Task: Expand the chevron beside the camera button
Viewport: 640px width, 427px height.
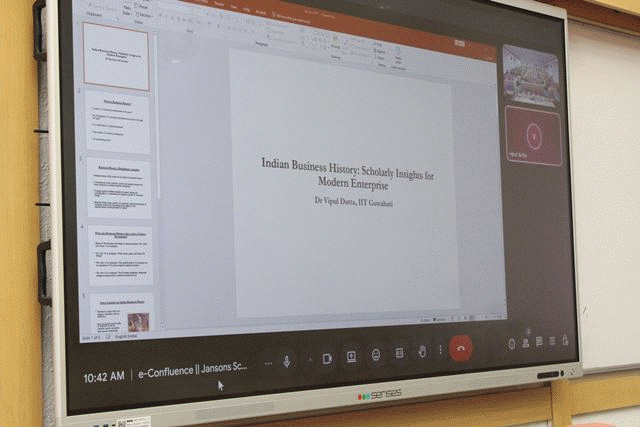Action: (309, 359)
